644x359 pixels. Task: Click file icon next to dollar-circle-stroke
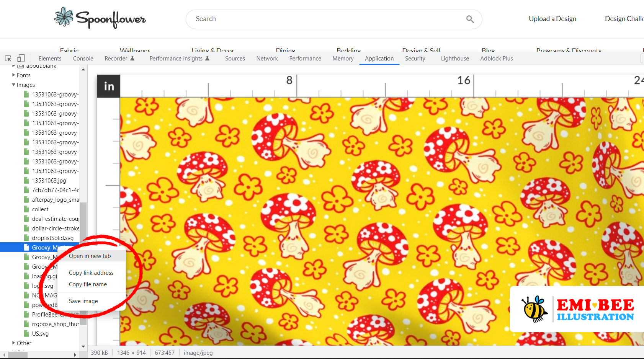coord(26,228)
